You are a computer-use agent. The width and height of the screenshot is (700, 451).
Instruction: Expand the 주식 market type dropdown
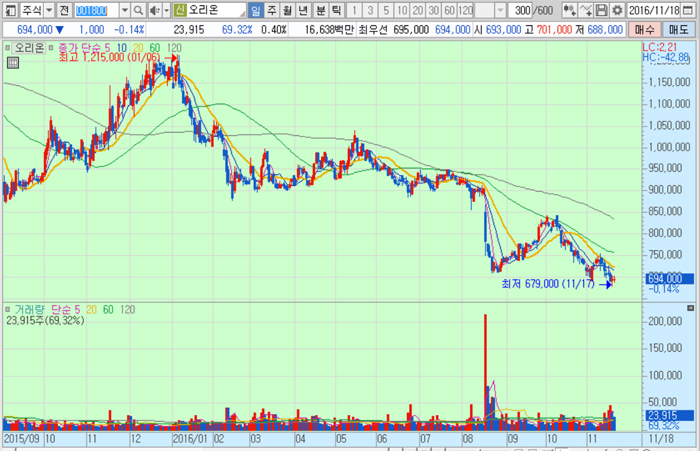coord(47,10)
